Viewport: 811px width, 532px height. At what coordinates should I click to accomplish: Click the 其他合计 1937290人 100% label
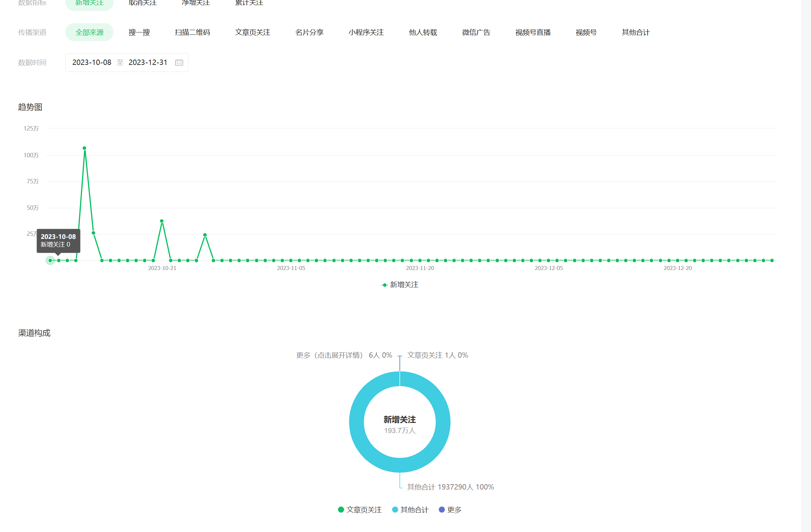(450, 487)
